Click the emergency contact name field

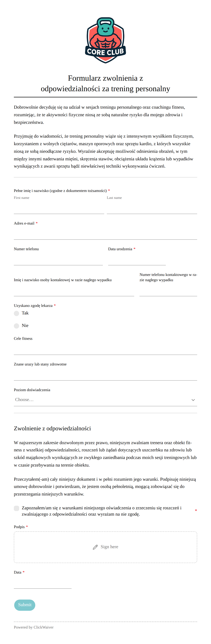(x=74, y=290)
